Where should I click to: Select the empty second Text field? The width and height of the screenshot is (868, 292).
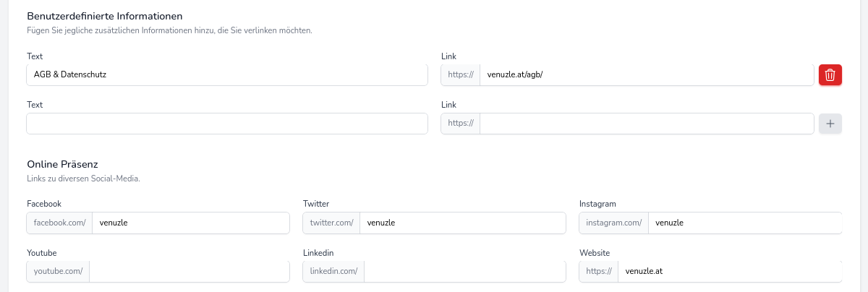(226, 124)
